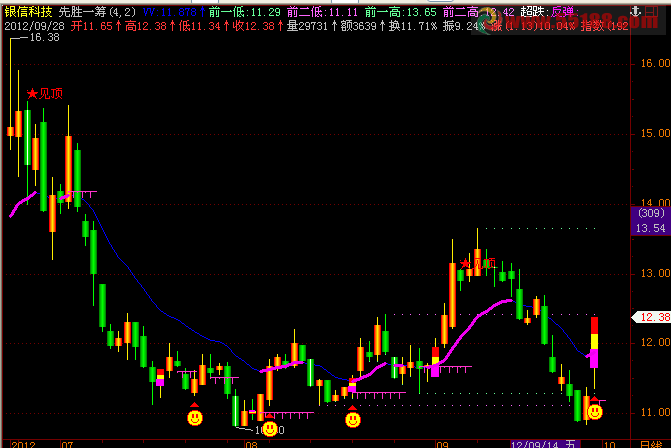Select the smiley face signal in late August
The width and height of the screenshot is (671, 448).
[x=353, y=420]
